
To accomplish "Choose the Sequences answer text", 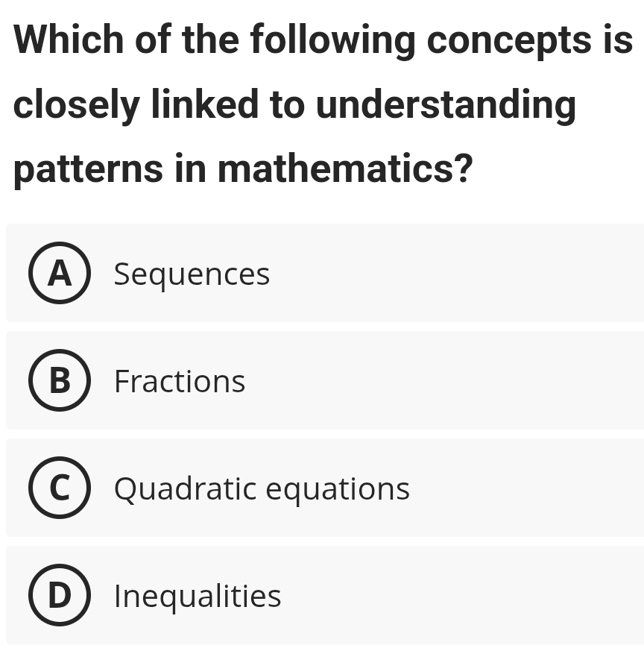I will [x=192, y=274].
